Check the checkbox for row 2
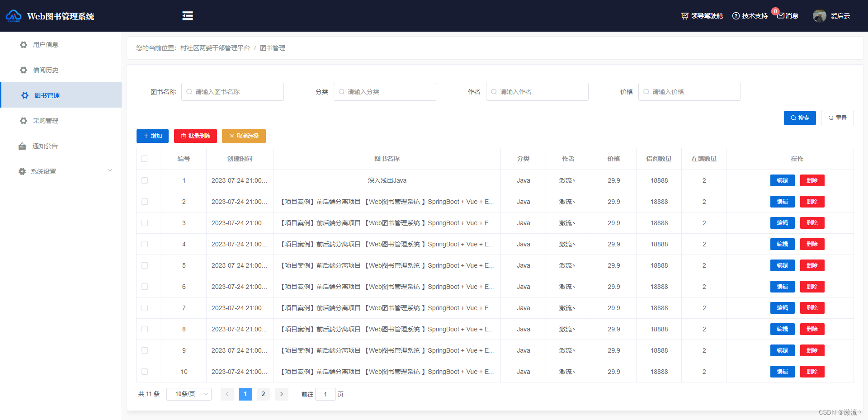Viewport: 868px width, 420px height. [145, 202]
